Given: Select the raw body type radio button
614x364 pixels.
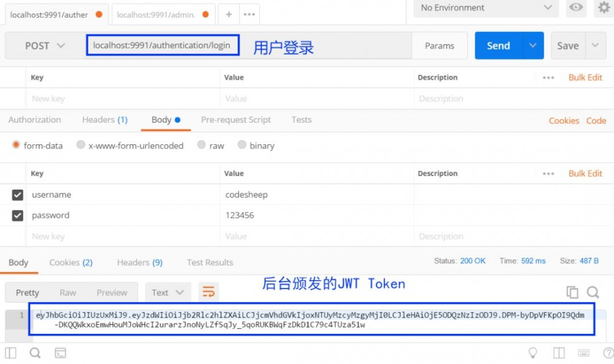Looking at the screenshot, I should [202, 145].
